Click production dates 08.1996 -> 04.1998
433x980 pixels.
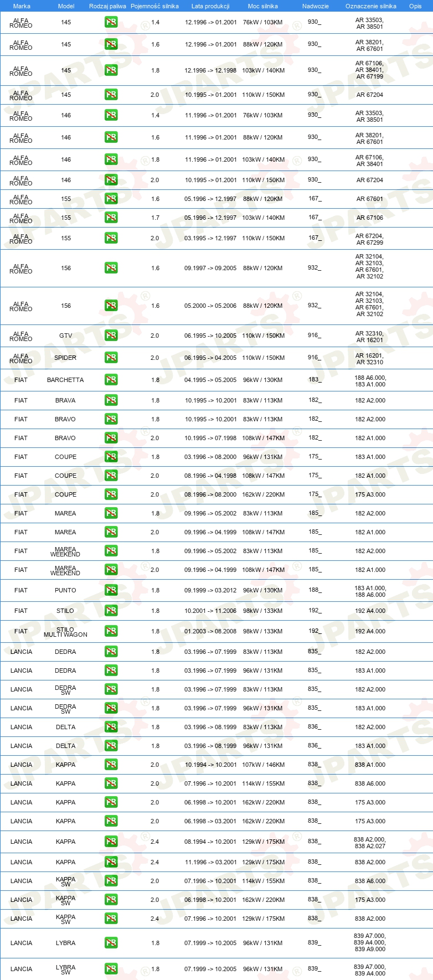pos(210,476)
